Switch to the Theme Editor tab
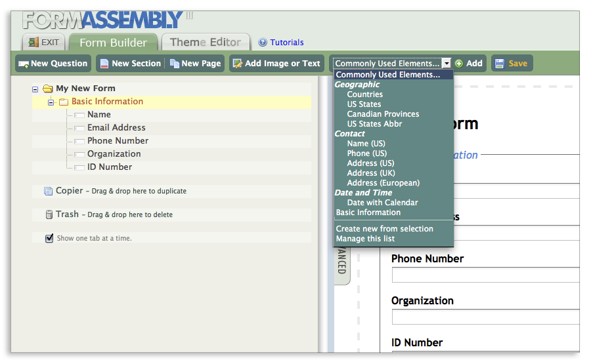 (x=206, y=42)
